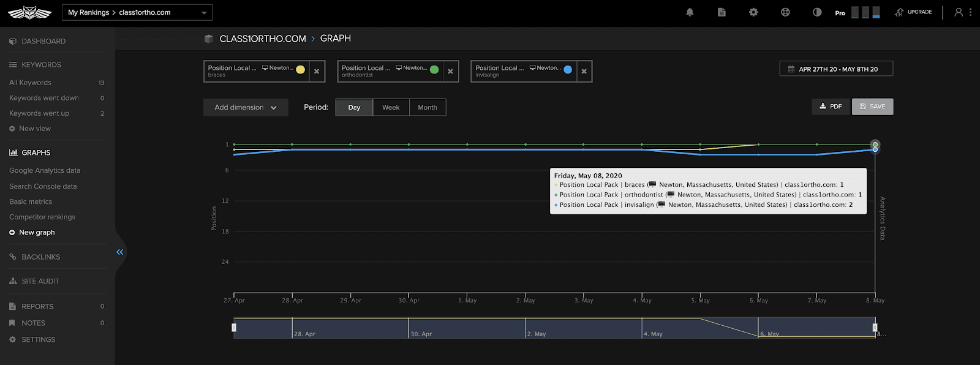The height and width of the screenshot is (365, 980).
Task: Click the Analytics Data axis label
Action: tap(882, 218)
